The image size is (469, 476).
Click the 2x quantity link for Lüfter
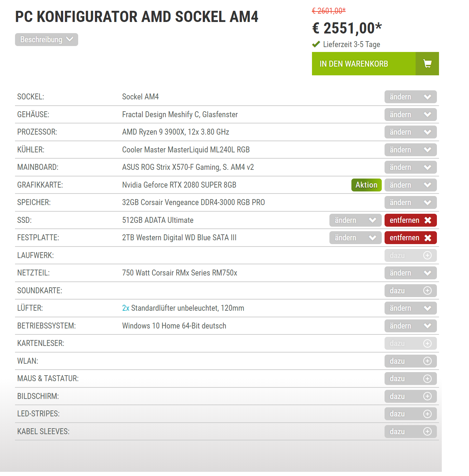pos(126,308)
